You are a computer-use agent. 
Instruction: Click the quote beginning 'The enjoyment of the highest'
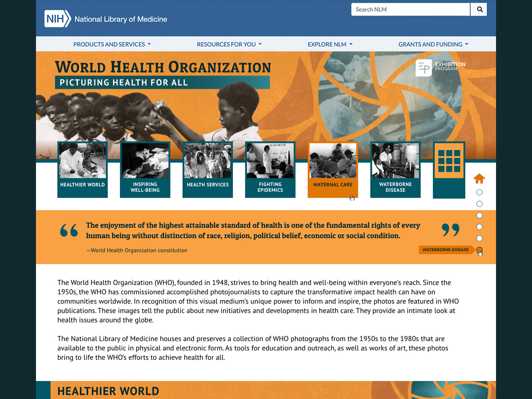coord(253,231)
